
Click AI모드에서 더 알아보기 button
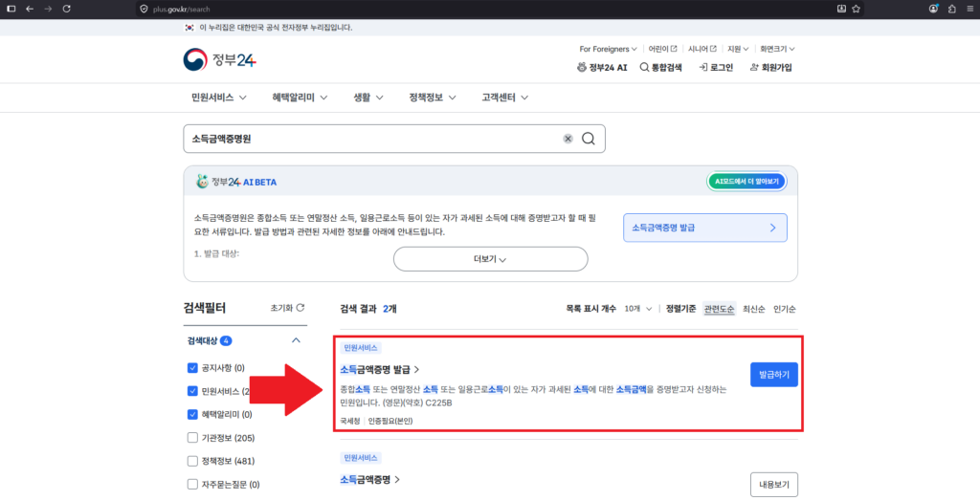point(746,182)
